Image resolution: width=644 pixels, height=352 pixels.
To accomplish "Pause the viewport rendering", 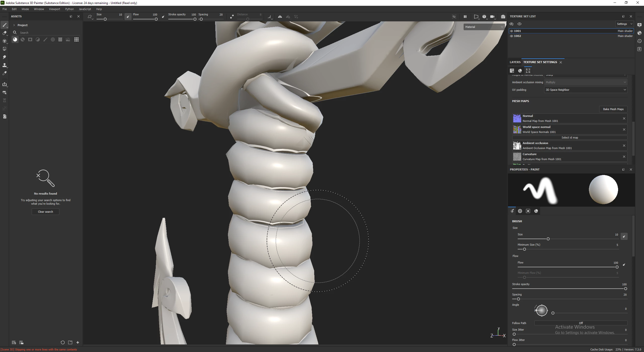I will tap(465, 17).
